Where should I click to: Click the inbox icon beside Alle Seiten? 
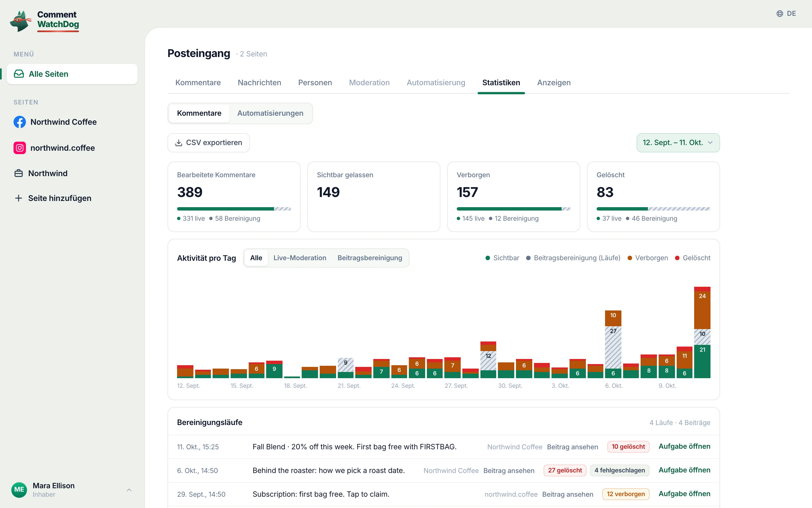tap(19, 74)
